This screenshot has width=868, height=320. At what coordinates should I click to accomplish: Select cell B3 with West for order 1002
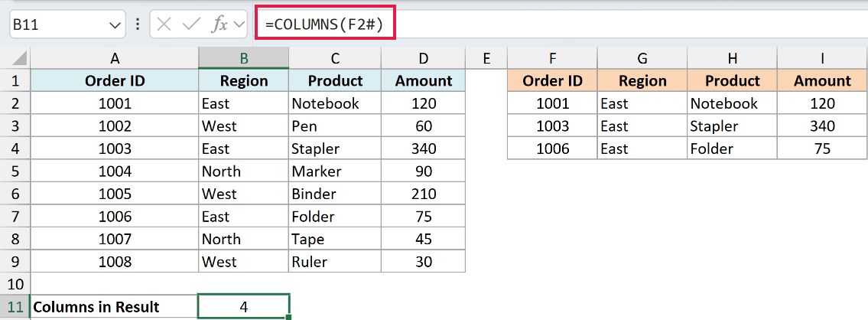243,126
